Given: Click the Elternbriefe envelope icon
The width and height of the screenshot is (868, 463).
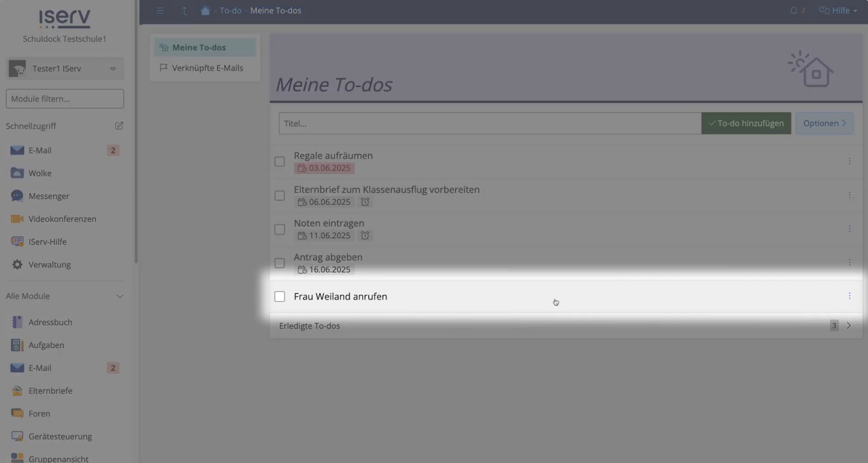Looking at the screenshot, I should coord(17,390).
